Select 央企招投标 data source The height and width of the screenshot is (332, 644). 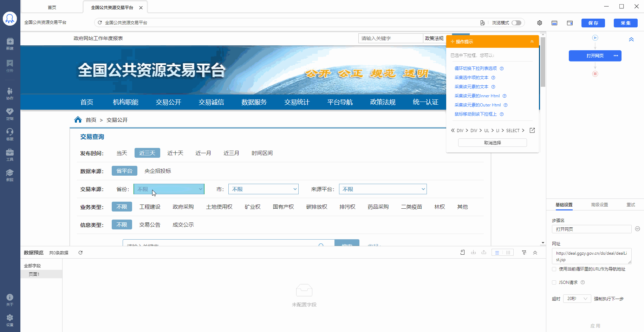(157, 171)
